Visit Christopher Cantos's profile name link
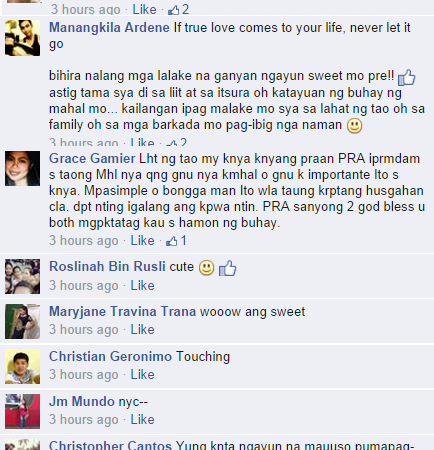434x450 pixels. [110, 445]
